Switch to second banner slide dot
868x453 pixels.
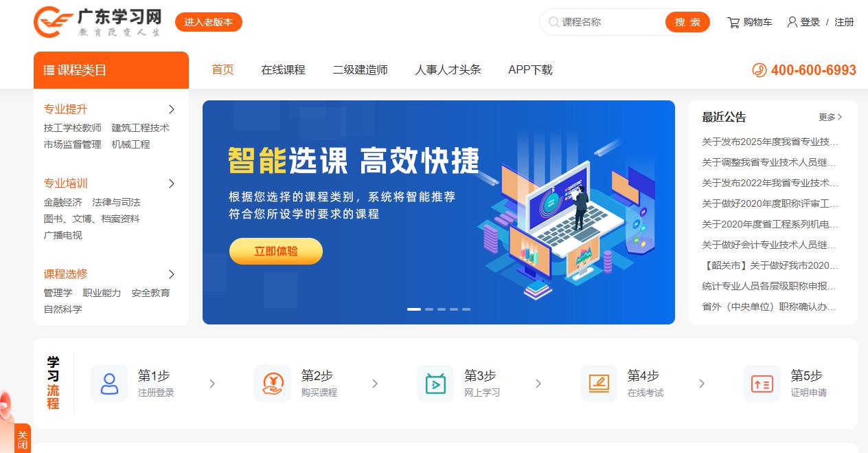coord(429,309)
